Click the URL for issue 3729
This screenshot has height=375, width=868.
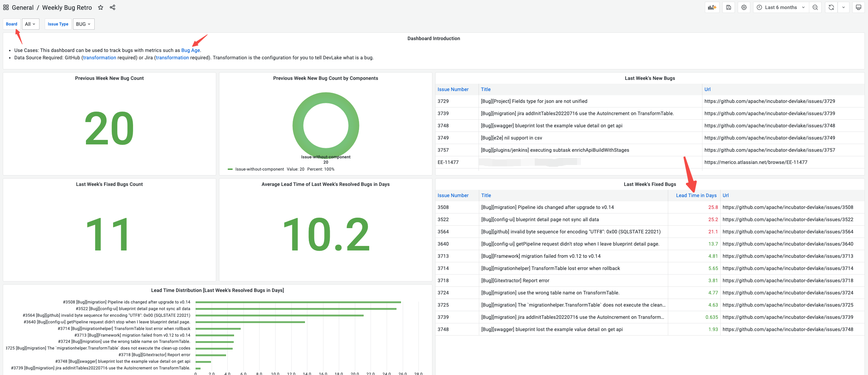(x=769, y=101)
